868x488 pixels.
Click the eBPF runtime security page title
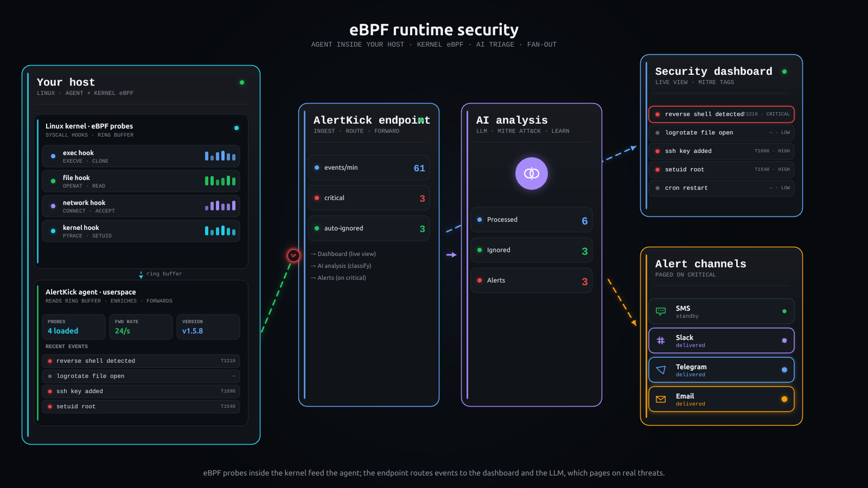[434, 30]
